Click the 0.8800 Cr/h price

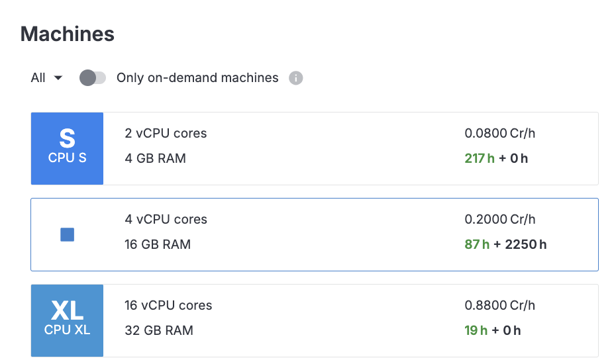point(499,305)
